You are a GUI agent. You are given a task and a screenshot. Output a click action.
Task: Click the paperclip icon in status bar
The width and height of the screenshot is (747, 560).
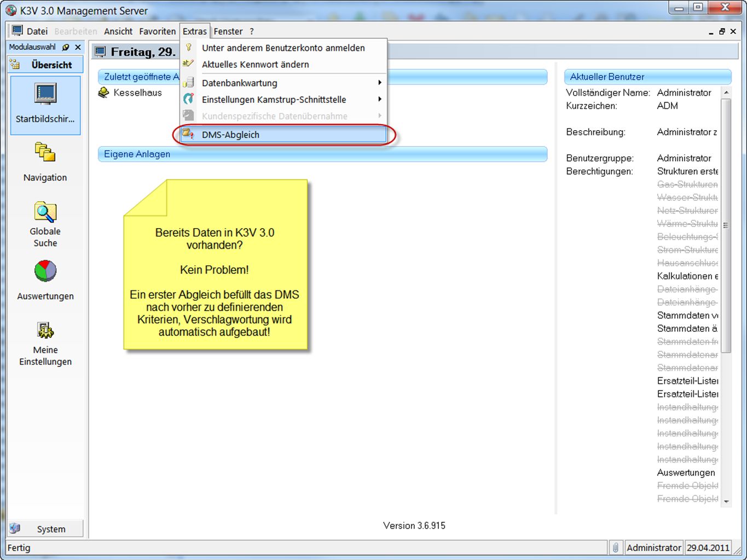coord(616,547)
